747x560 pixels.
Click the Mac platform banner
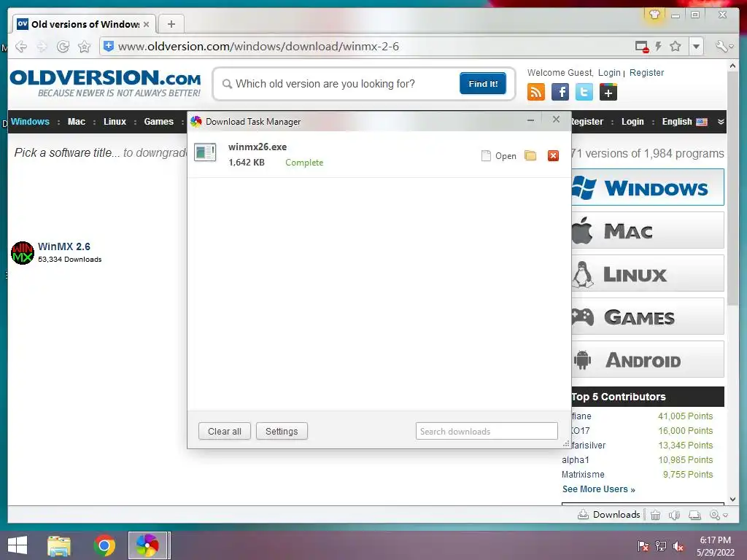pos(648,230)
